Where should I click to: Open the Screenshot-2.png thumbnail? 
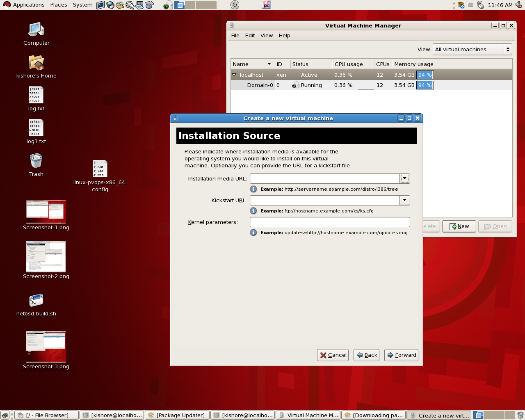pyautogui.click(x=46, y=256)
